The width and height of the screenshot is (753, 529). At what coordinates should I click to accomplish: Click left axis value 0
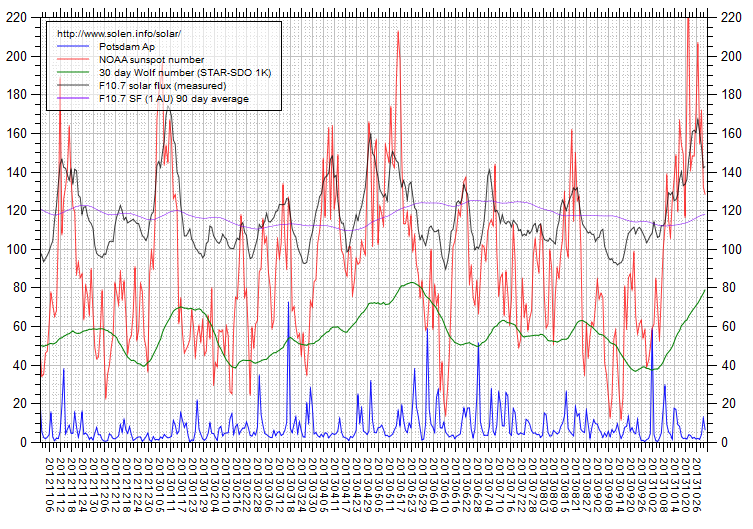24,442
